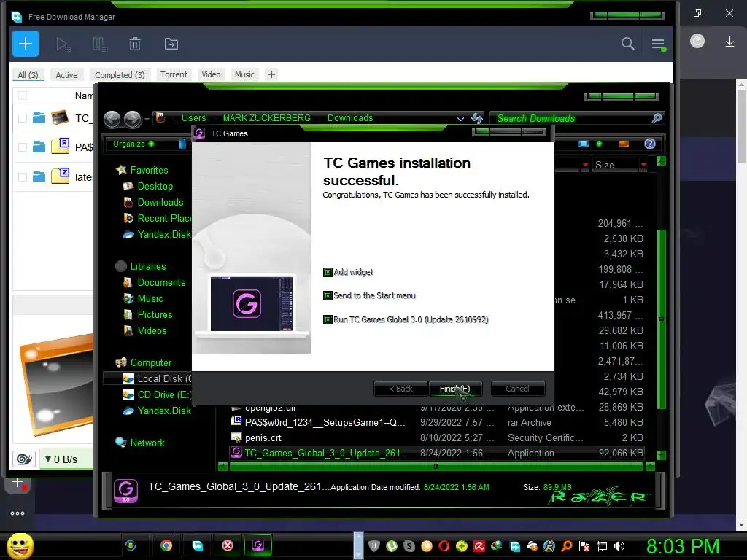Click the preview pane icon in explorer
747x560 pixels.
pos(624,144)
